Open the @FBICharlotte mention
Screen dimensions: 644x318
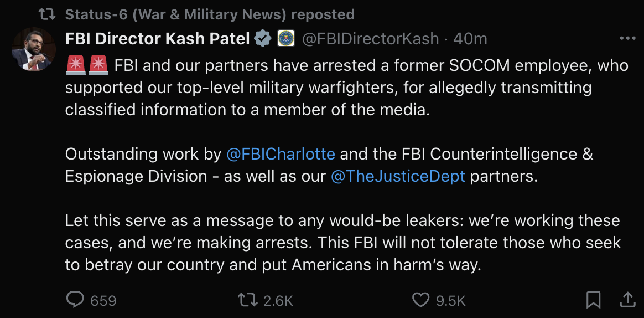click(281, 154)
